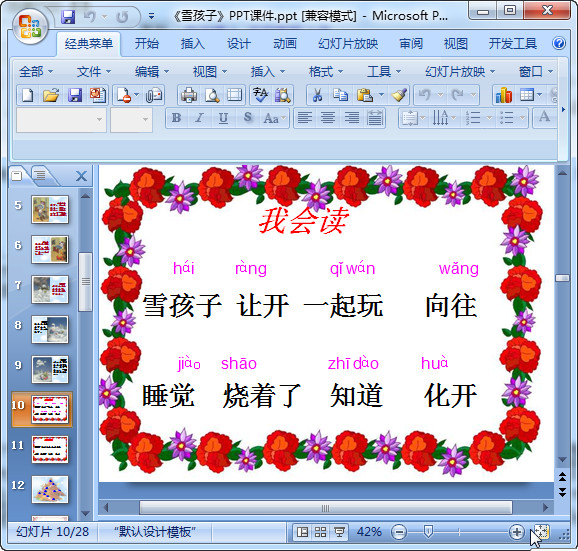Click the zoom slider handle
This screenshot has height=551, width=578.
[428, 532]
